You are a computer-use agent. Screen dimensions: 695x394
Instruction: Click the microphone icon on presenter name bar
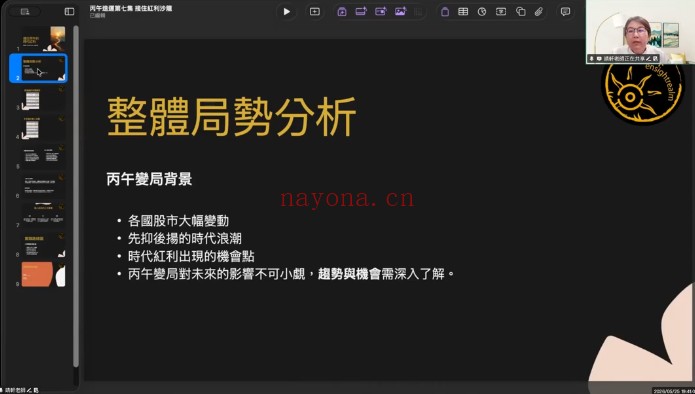point(591,59)
